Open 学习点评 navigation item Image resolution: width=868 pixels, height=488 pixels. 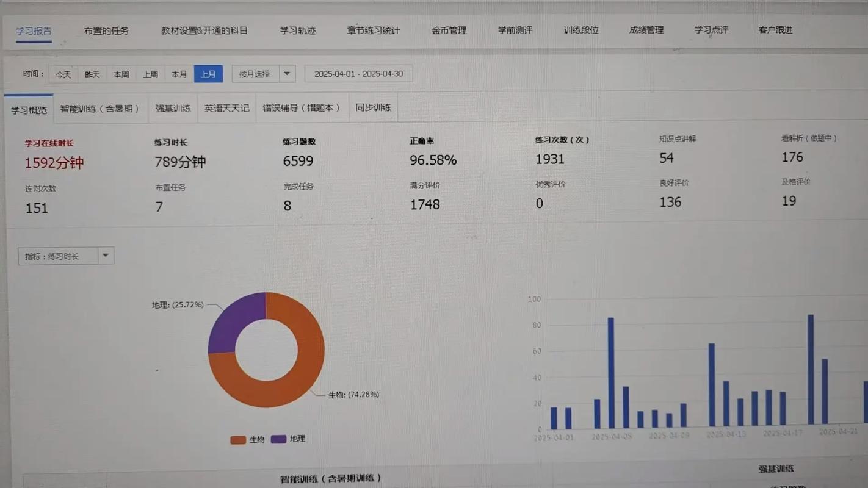pos(711,29)
